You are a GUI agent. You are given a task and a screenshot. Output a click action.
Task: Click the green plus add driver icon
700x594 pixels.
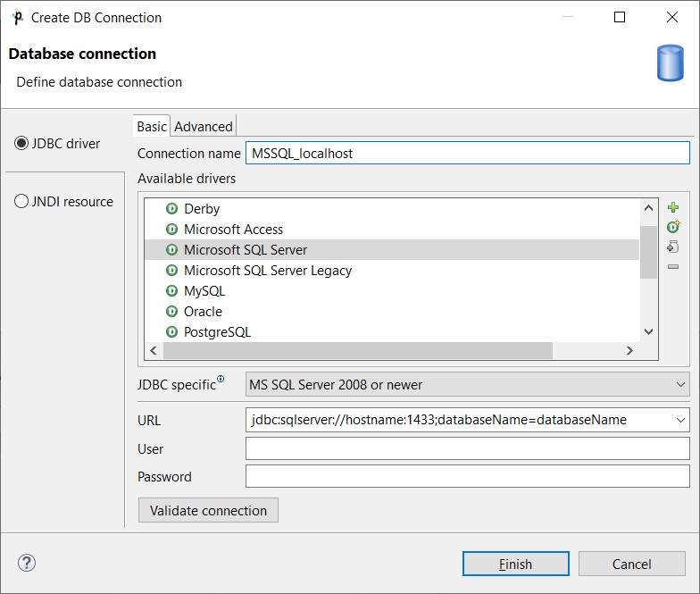tap(673, 207)
